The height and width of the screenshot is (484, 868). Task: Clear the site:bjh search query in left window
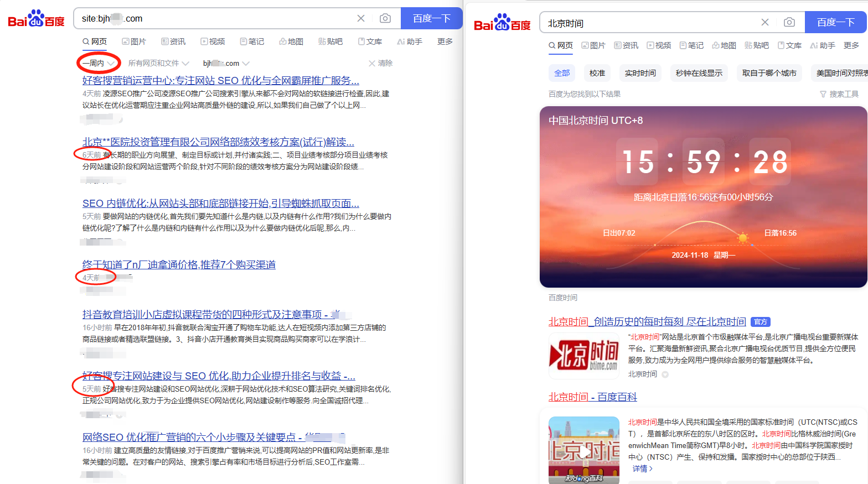(361, 18)
